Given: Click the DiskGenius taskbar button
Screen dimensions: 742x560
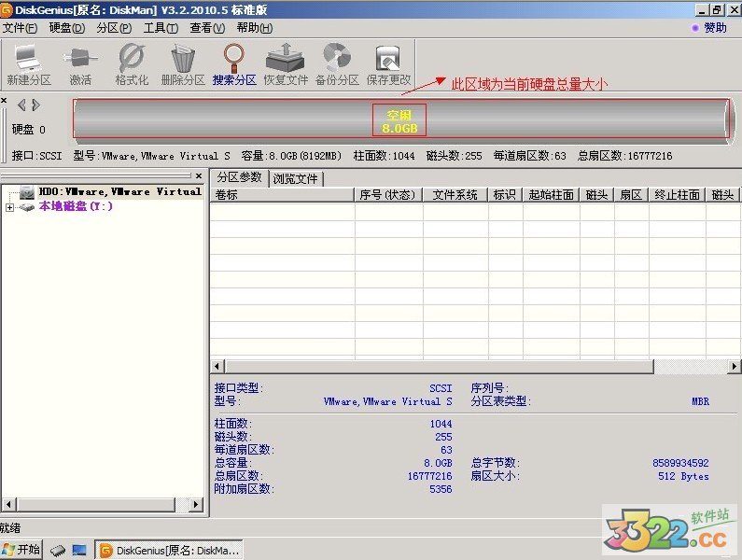Looking at the screenshot, I should tap(169, 550).
